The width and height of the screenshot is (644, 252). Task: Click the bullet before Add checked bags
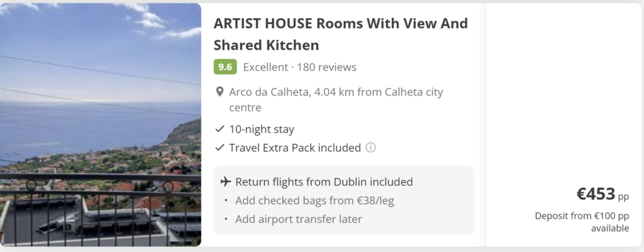click(x=226, y=201)
